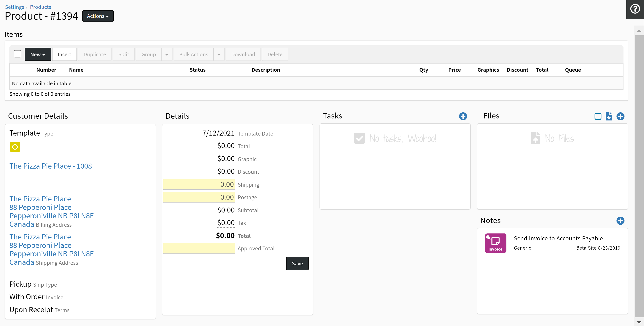Screen dimensions: 644x326
Task: Click the upload icon beside No Files
Action: click(x=535, y=138)
